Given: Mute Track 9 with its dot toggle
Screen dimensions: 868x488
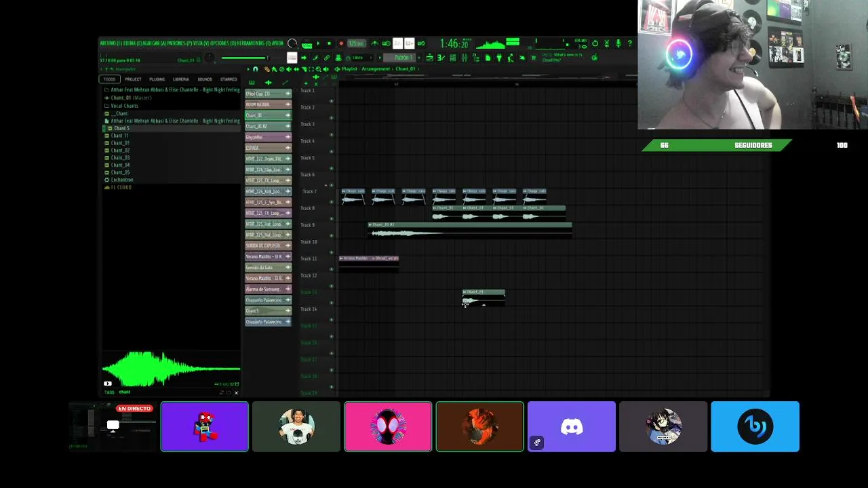Looking at the screenshot, I should (x=331, y=236).
